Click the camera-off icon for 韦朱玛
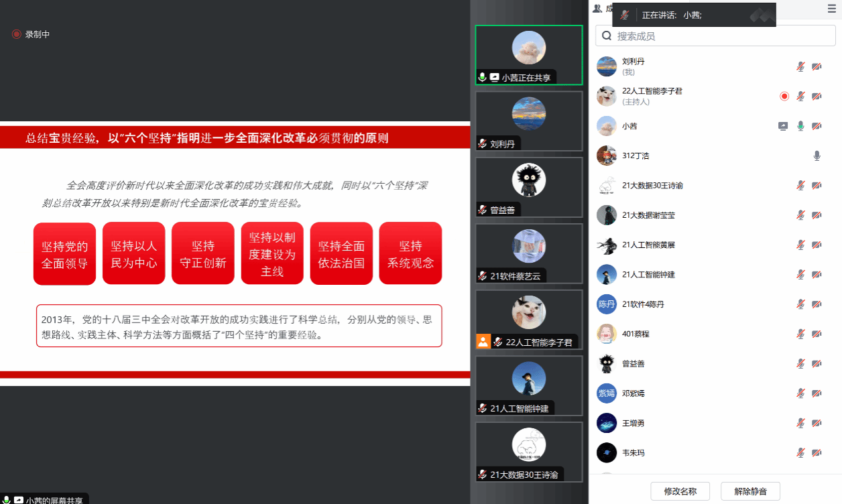 (817, 452)
